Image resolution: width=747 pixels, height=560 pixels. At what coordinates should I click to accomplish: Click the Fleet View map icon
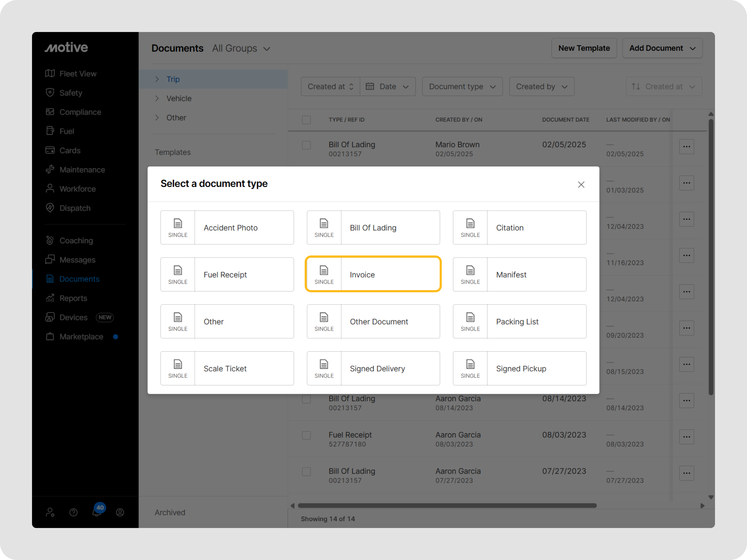pyautogui.click(x=50, y=73)
